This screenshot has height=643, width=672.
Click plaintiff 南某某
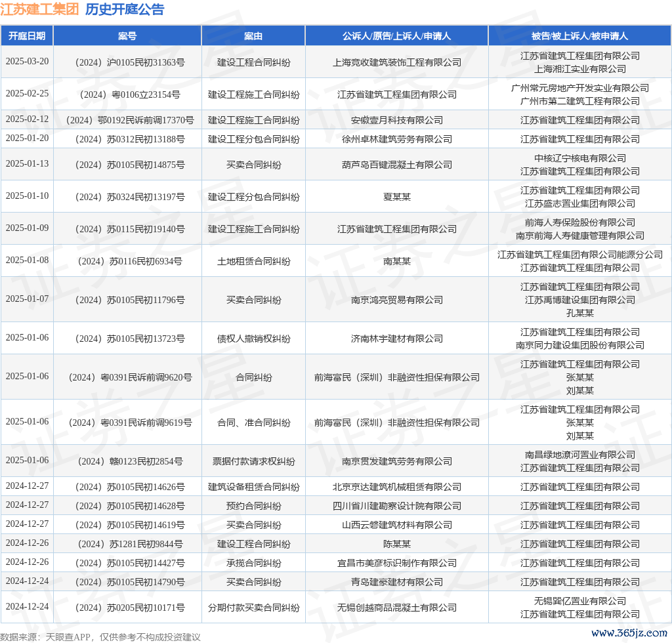pyautogui.click(x=397, y=261)
